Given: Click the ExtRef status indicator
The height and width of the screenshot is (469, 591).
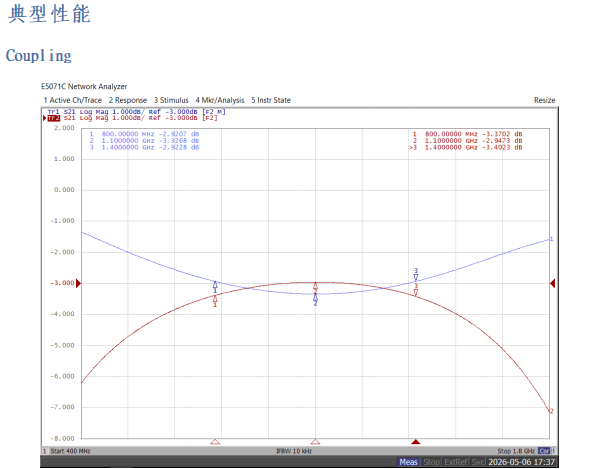Looking at the screenshot, I should pyautogui.click(x=456, y=462).
